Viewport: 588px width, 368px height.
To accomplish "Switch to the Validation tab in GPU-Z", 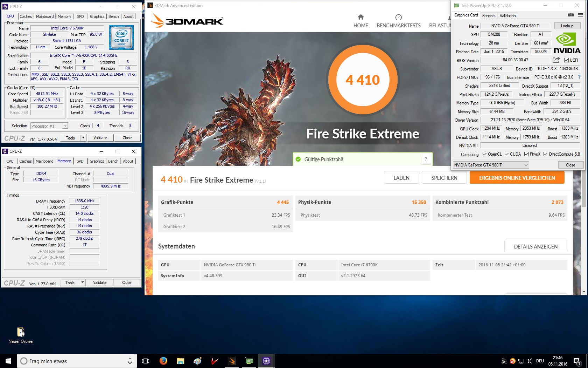I will [x=507, y=16].
